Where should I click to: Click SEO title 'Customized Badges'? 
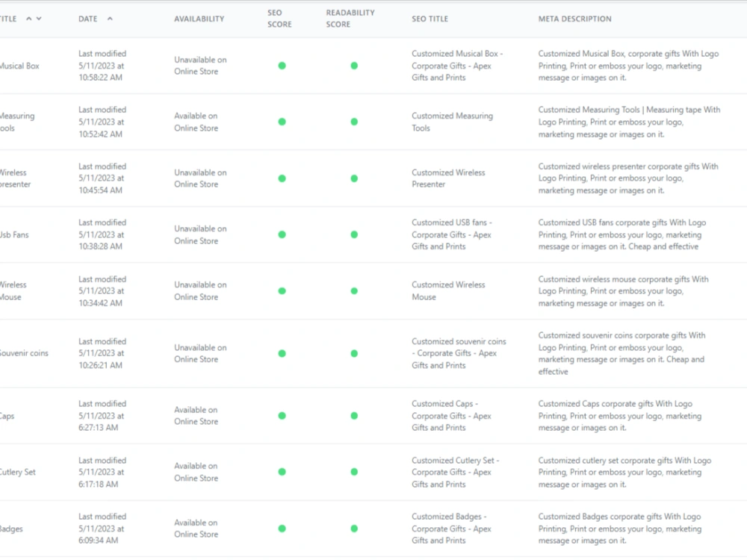pos(451,529)
